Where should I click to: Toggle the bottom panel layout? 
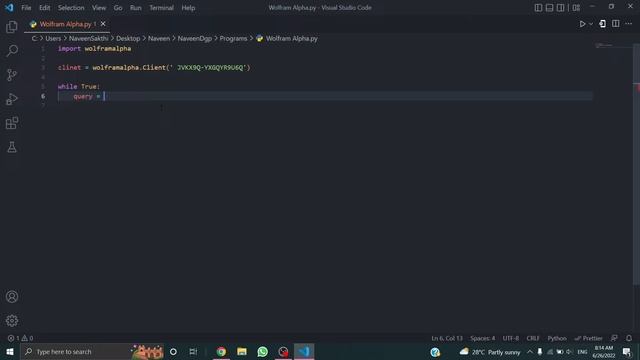tap(549, 8)
